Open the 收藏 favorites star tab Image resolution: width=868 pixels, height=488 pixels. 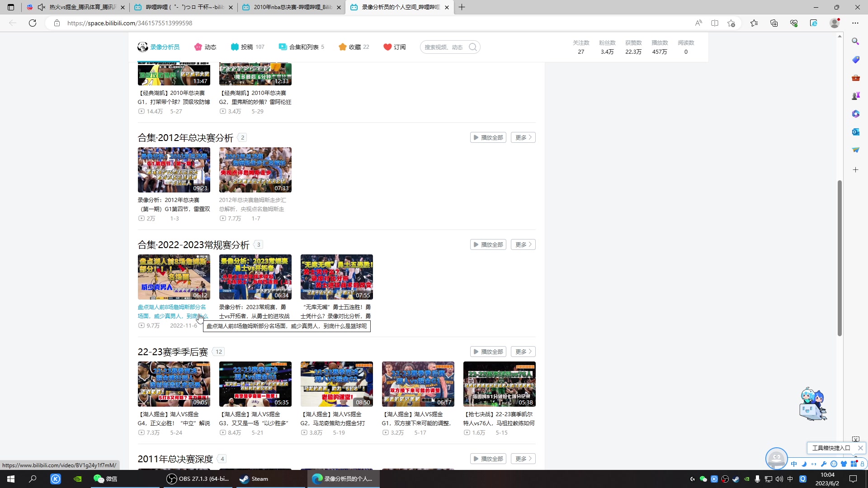(x=354, y=47)
